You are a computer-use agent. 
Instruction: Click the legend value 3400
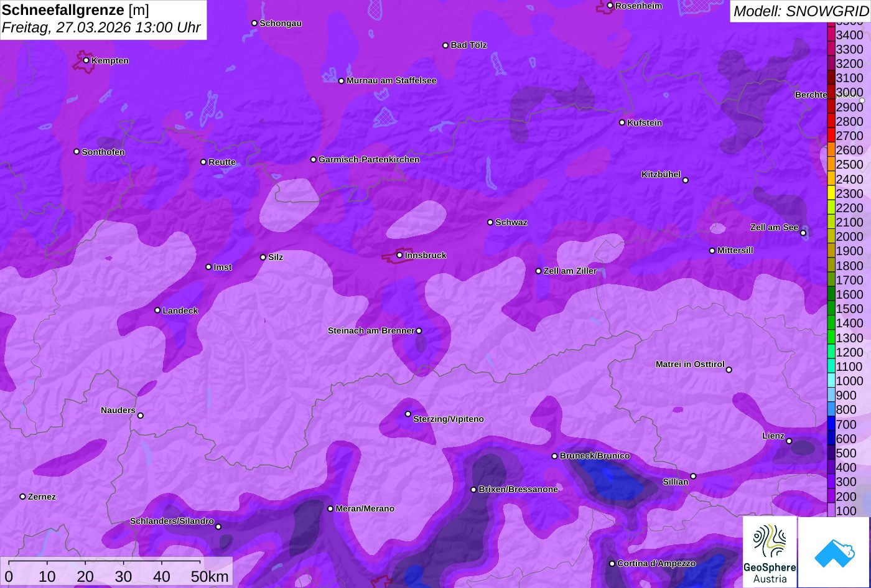[x=850, y=35]
